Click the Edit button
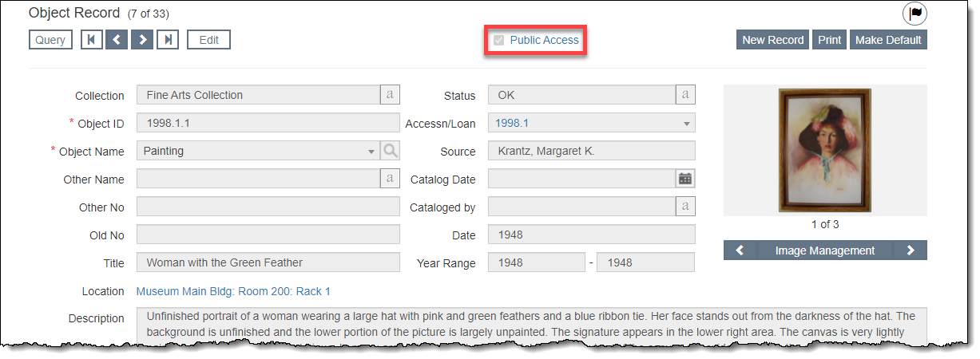The image size is (980, 359). pyautogui.click(x=208, y=40)
